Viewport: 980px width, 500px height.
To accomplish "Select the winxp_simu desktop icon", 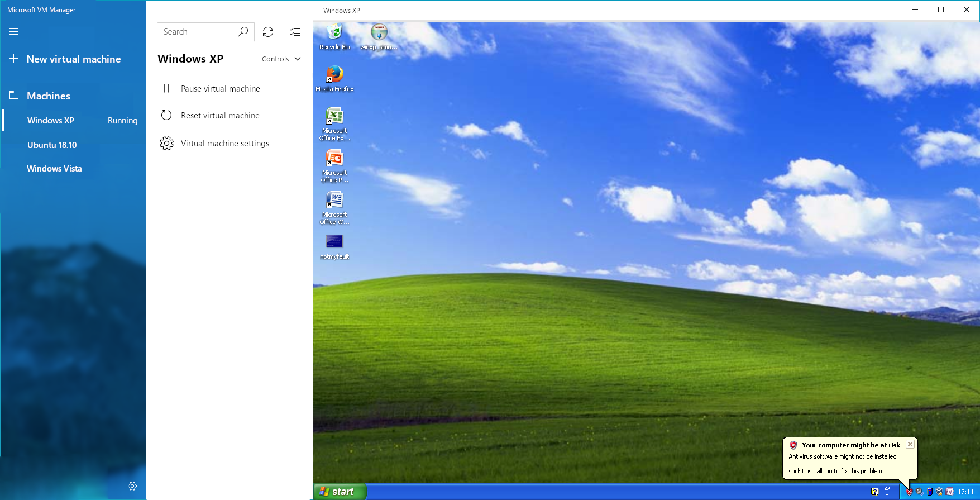I will coord(379,37).
